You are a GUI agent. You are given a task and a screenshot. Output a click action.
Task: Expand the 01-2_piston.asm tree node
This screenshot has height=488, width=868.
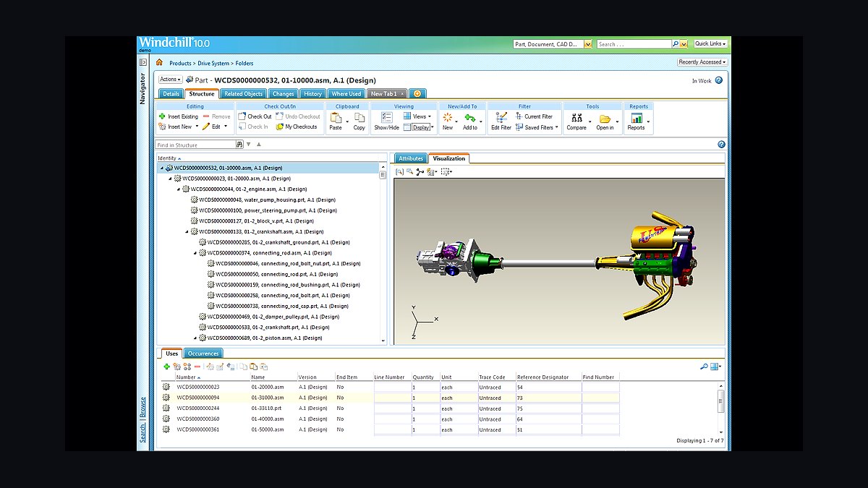pyautogui.click(x=195, y=338)
